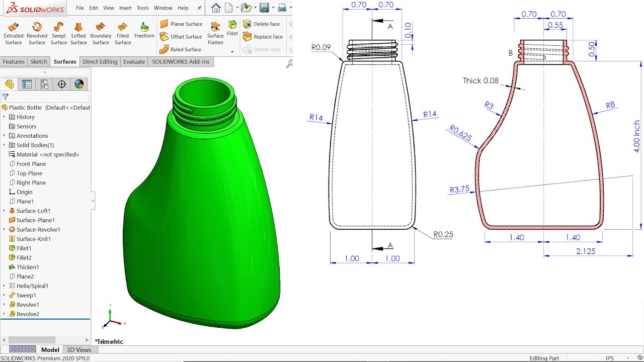644x362 pixels.
Task: Select the Fillet tool in the ribbon
Action: 232,28
